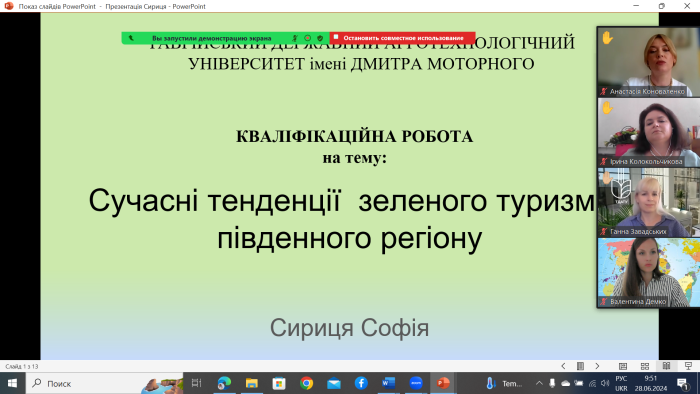The height and width of the screenshot is (394, 700).
Task: Switch to Reading view in the status bar
Action: click(x=667, y=366)
